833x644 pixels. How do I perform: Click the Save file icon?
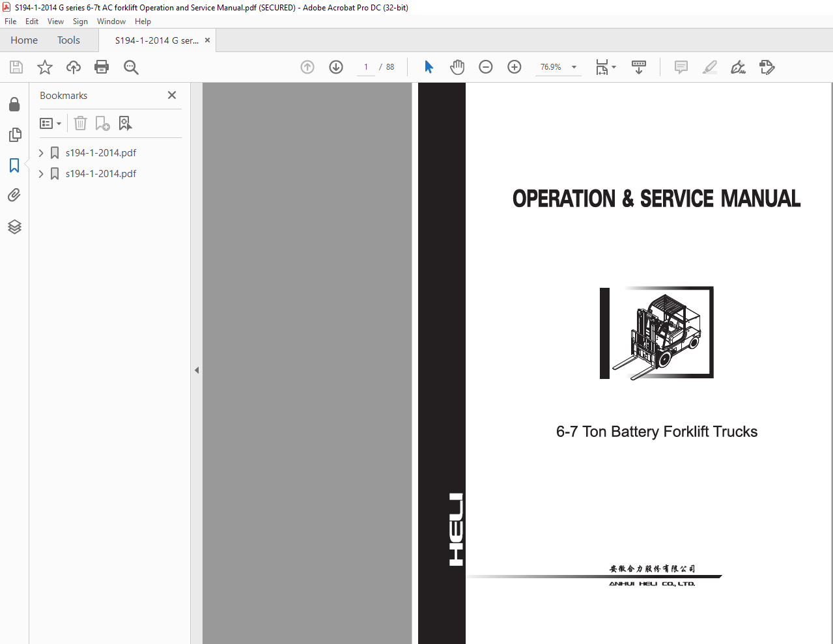(16, 67)
